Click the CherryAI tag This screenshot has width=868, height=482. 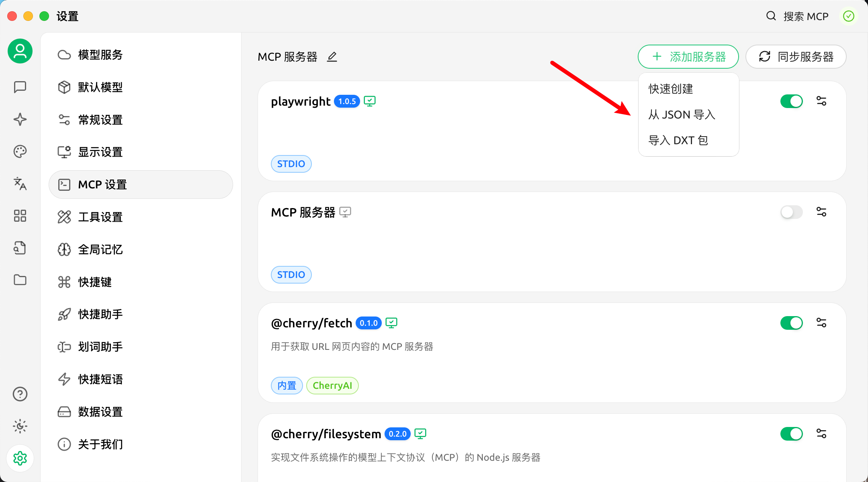[332, 386]
